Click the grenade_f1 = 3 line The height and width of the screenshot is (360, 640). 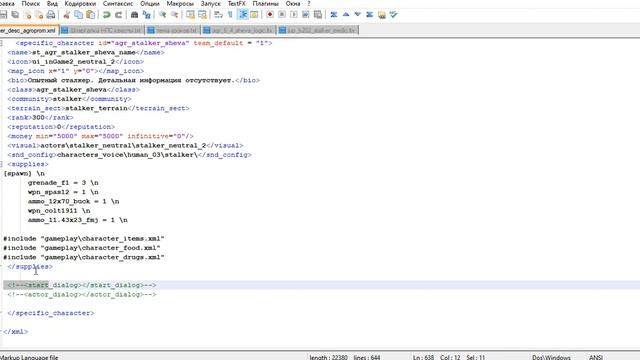pyautogui.click(x=63, y=182)
